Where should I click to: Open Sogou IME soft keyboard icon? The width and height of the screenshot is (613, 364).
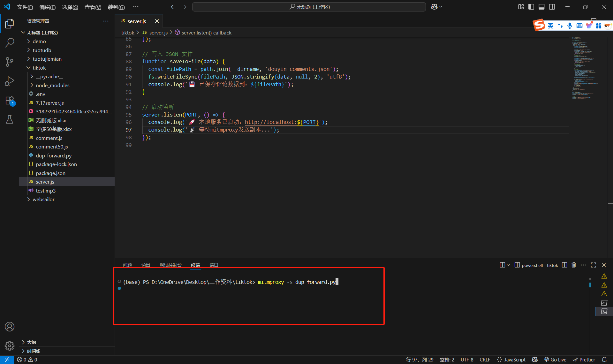tap(579, 26)
